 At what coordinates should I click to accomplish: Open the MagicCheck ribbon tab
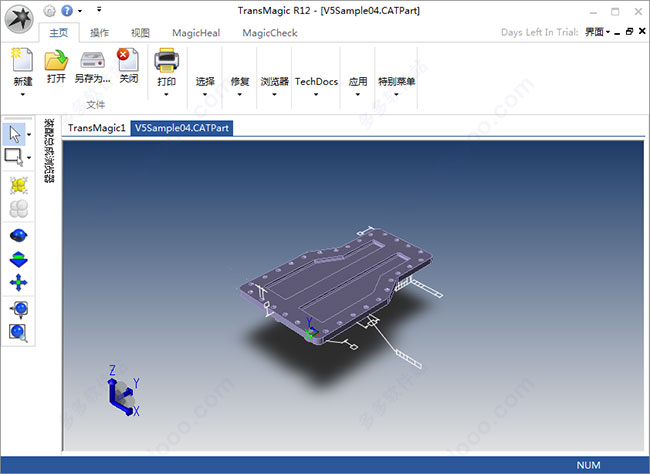coord(270,33)
